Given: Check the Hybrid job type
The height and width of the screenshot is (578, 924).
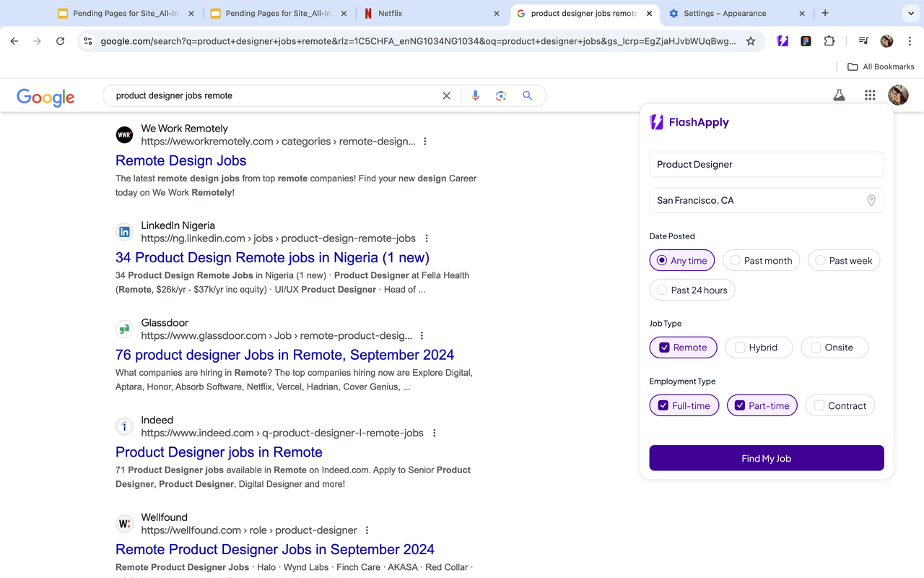Looking at the screenshot, I should pos(759,348).
